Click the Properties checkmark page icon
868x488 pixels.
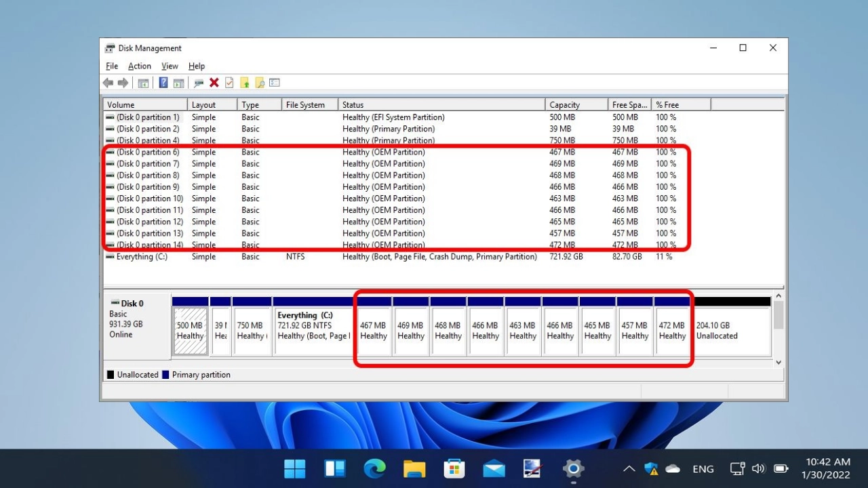click(229, 83)
